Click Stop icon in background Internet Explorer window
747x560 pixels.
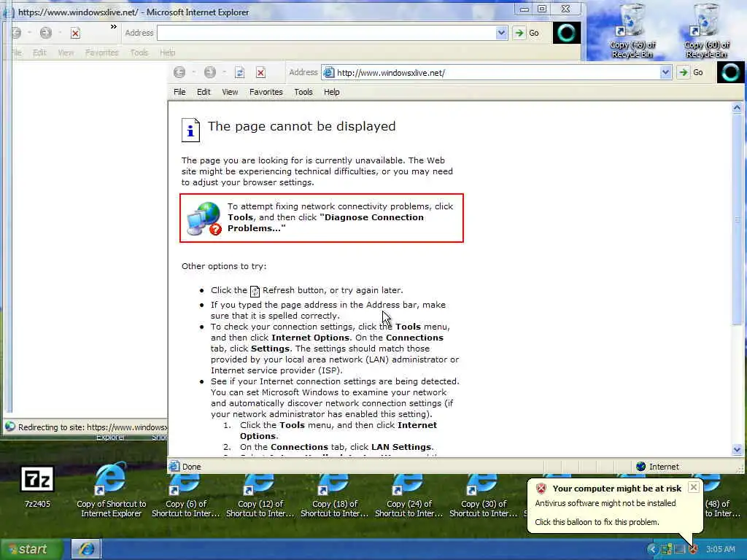pos(75,33)
